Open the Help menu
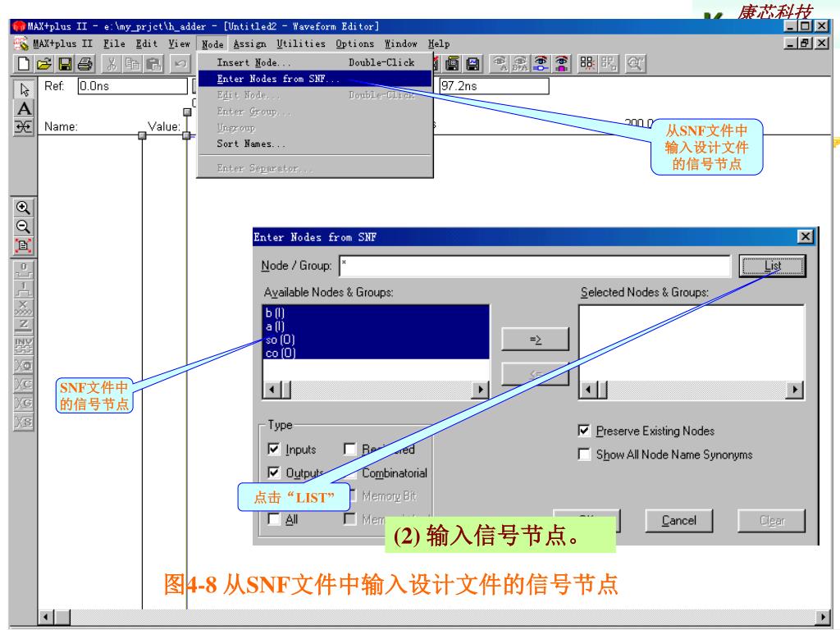 tap(439, 44)
